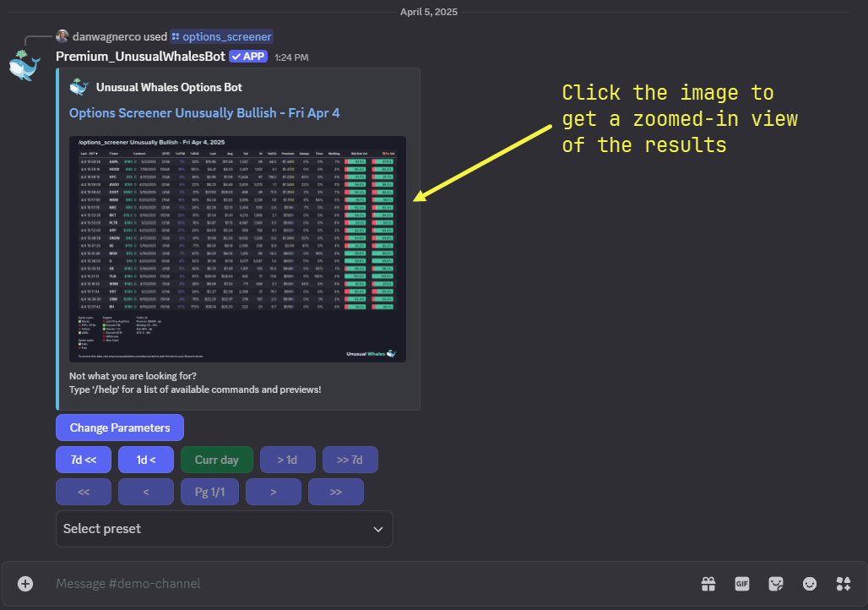
Task: Click the Change Parameters button
Action: coord(120,428)
